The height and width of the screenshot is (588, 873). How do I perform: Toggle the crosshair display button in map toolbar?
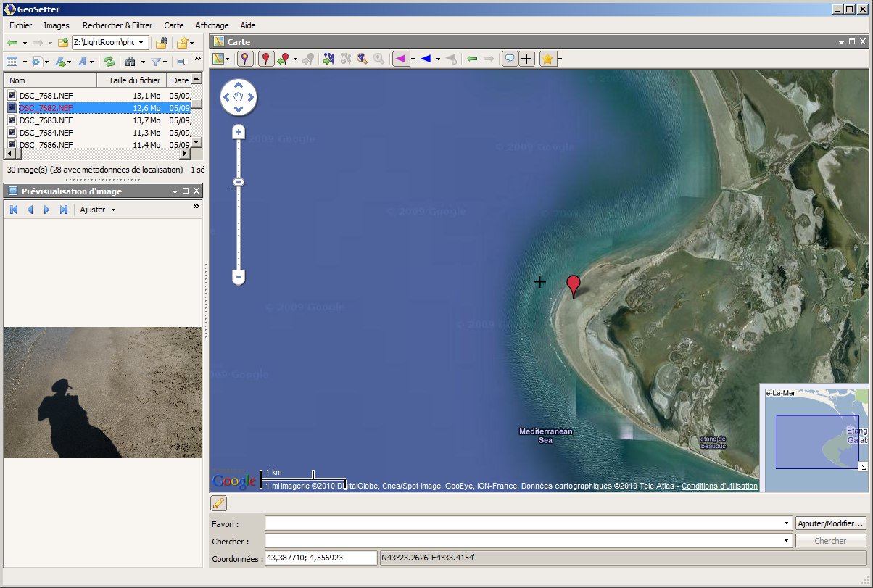coord(527,59)
